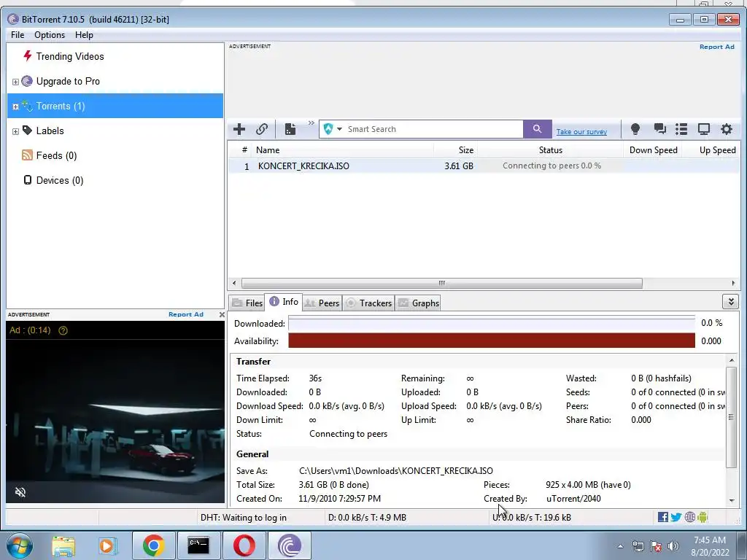This screenshot has height=560, width=747.
Task: Open the Windows Start button
Action: 20,545
